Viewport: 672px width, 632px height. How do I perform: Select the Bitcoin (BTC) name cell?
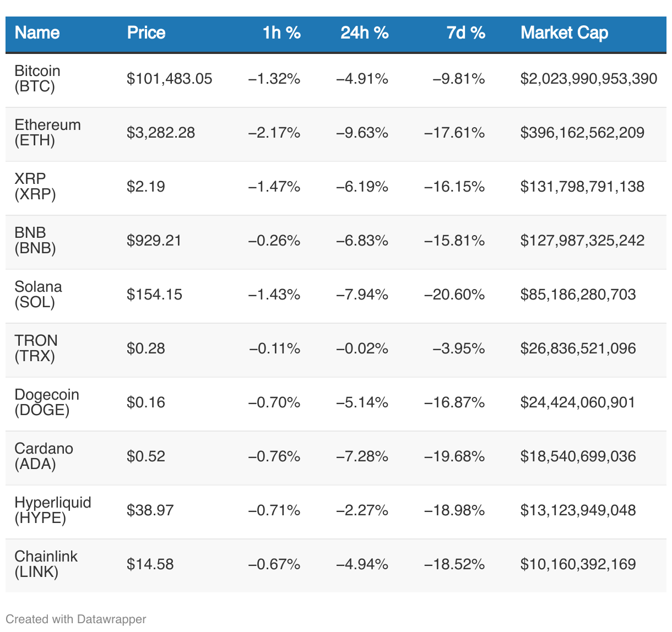[x=37, y=79]
